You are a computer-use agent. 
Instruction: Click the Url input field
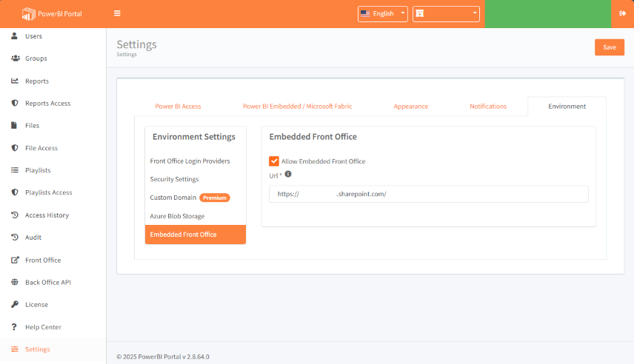(x=428, y=194)
